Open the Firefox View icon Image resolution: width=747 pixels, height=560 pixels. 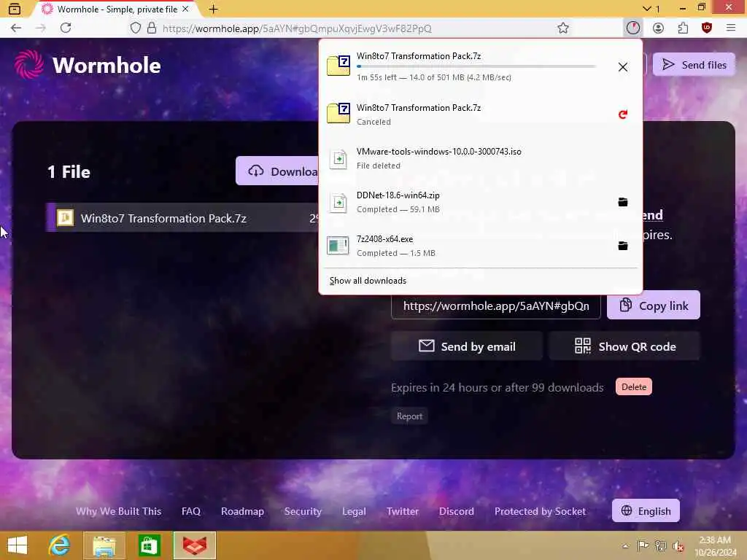pos(15,9)
